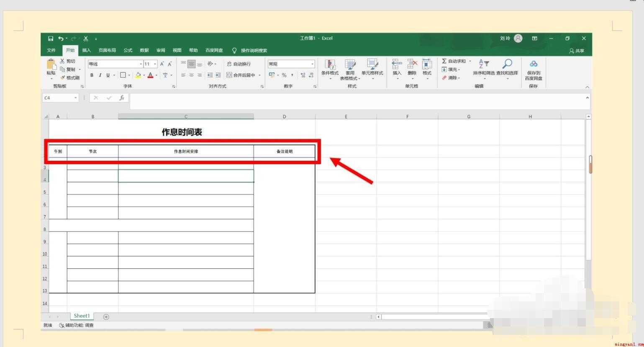
Task: Click the Delete cells (删除) icon
Action: 412,64
